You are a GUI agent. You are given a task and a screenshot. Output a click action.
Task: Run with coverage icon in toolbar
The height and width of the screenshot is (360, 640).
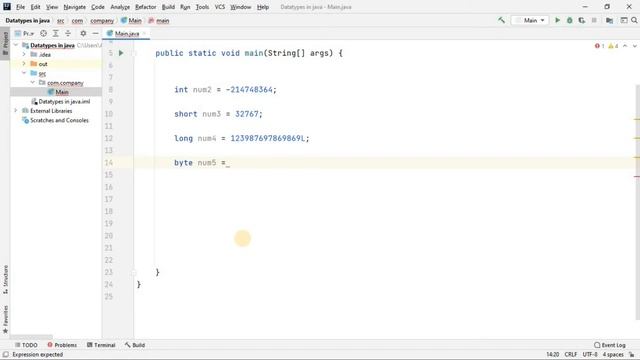pyautogui.click(x=582, y=20)
